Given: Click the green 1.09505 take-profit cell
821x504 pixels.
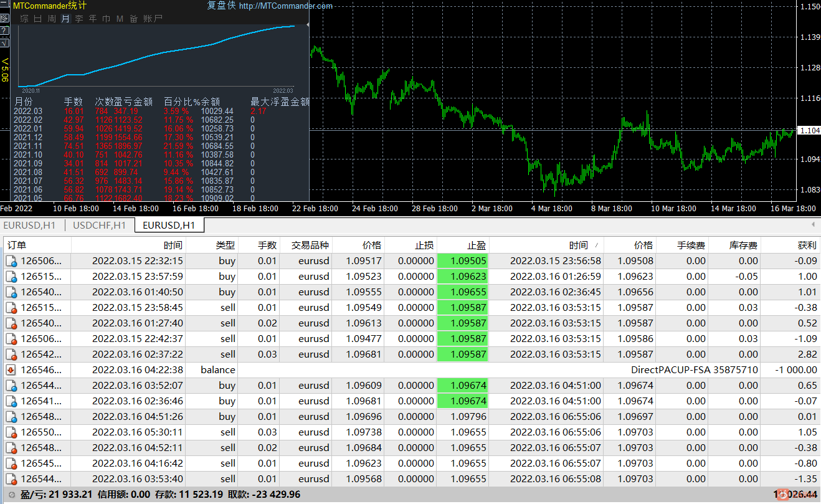Looking at the screenshot, I should 463,261.
